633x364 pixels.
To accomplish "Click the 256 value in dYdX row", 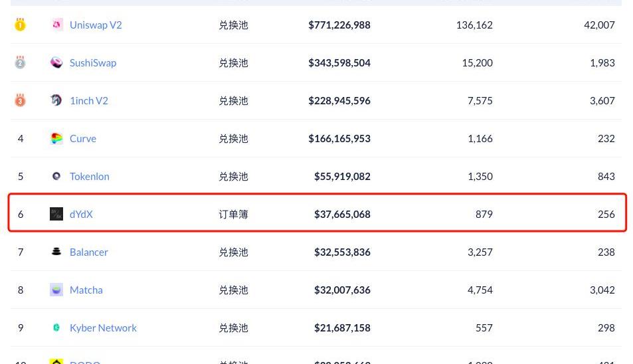I will tap(606, 215).
